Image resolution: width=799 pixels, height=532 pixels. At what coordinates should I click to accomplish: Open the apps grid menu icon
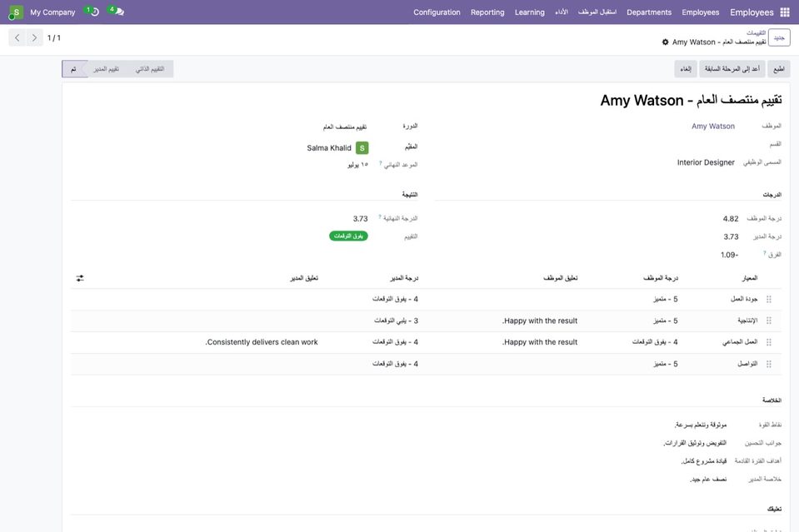(x=785, y=12)
